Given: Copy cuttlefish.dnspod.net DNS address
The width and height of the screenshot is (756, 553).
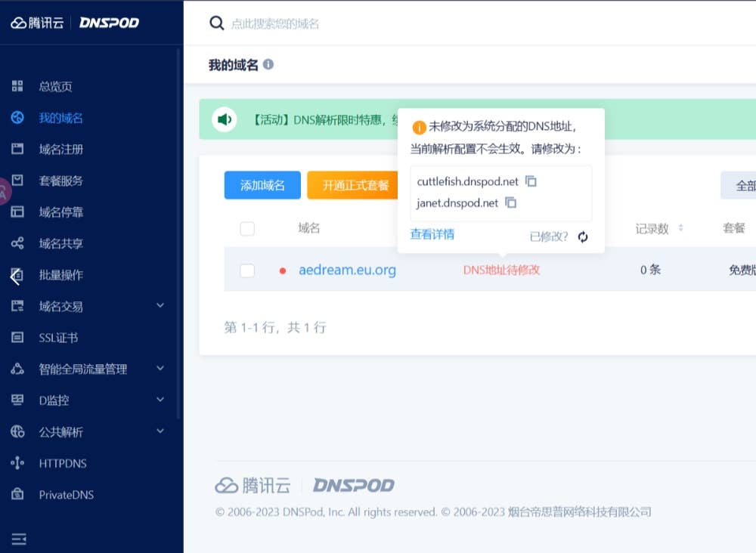Looking at the screenshot, I should (x=531, y=181).
